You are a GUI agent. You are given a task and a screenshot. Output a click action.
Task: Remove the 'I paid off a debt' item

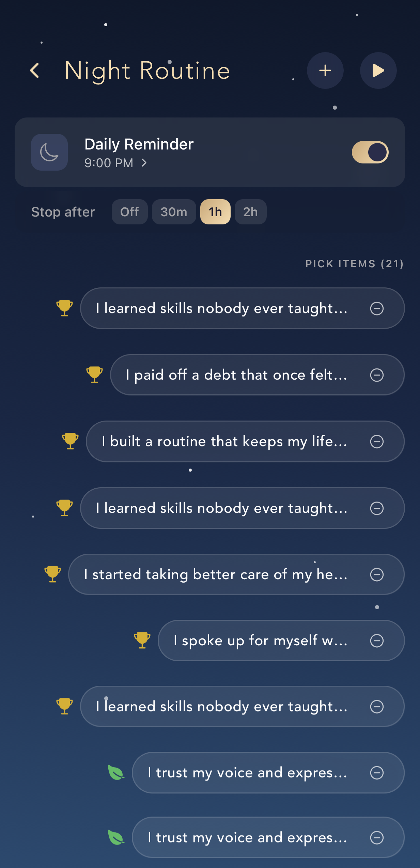pyautogui.click(x=377, y=375)
